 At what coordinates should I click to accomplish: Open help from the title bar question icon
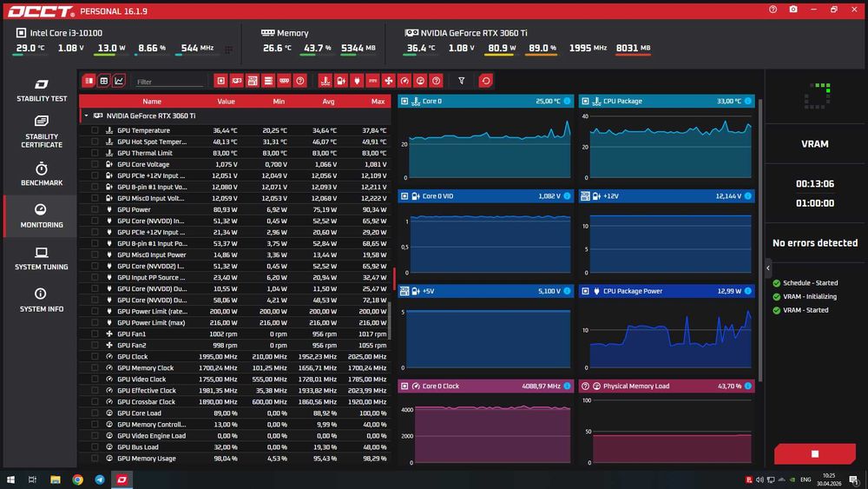773,10
